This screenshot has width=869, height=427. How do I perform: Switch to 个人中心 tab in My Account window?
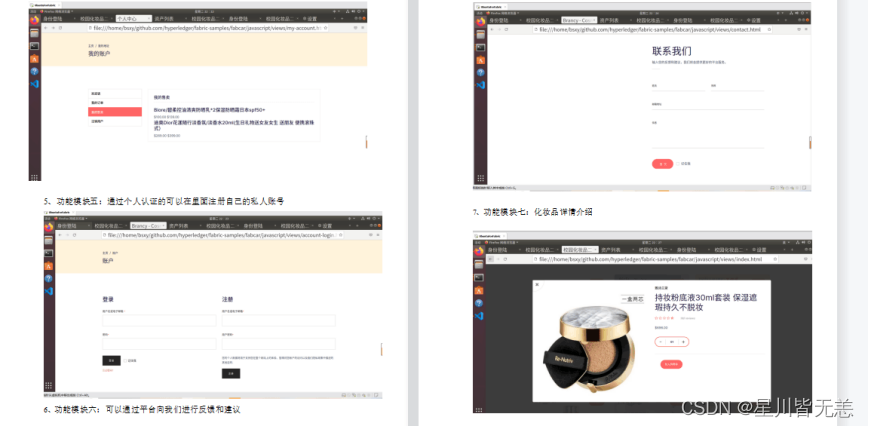coord(131,19)
